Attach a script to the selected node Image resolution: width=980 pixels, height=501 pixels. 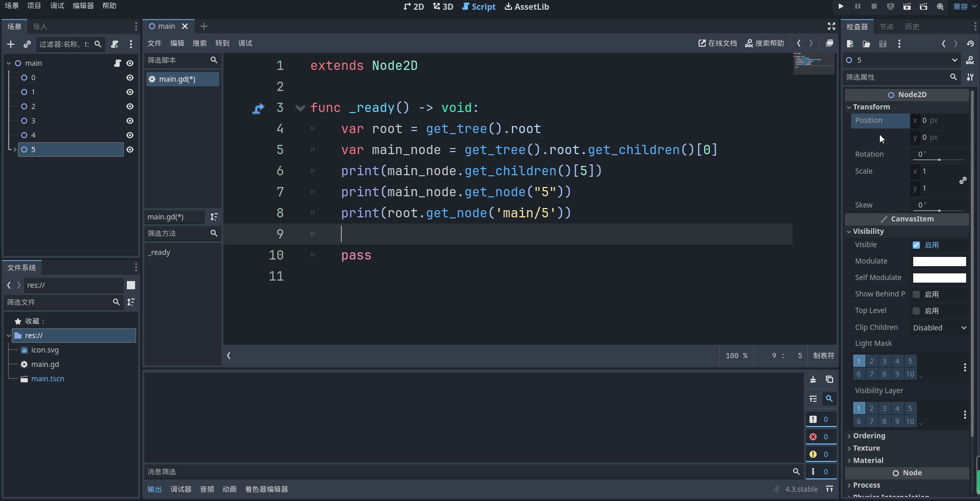click(115, 44)
